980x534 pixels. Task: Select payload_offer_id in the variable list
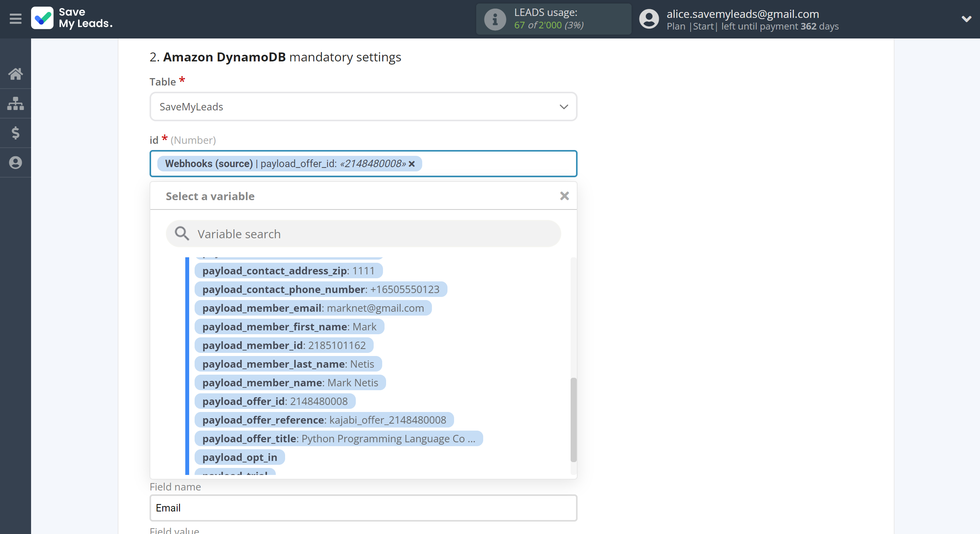click(x=275, y=401)
